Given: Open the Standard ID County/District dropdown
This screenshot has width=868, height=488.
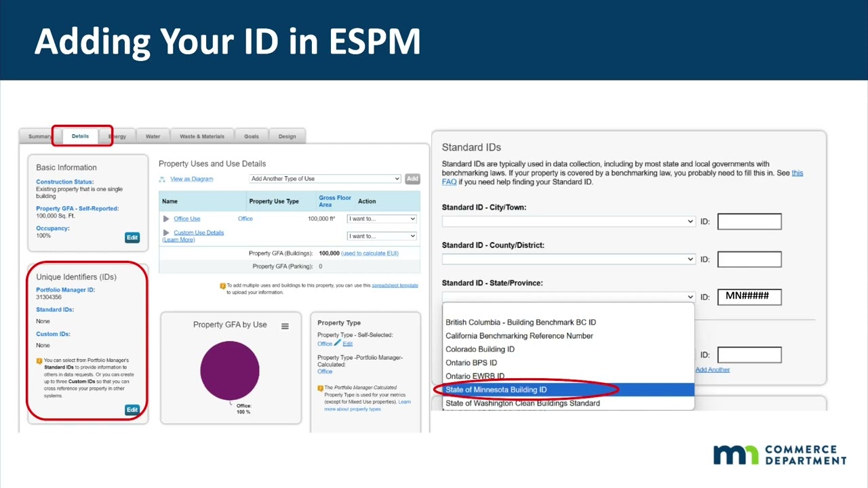Looking at the screenshot, I should (568, 259).
